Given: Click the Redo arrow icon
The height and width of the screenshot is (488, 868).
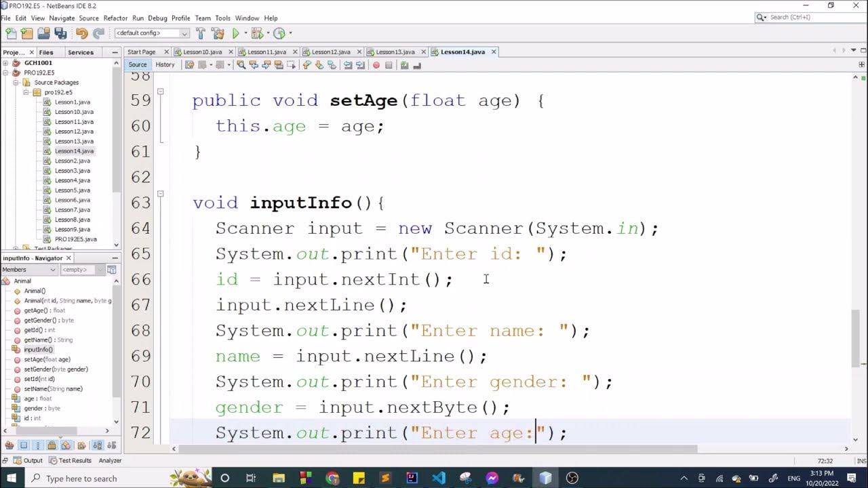Looking at the screenshot, I should 98,33.
